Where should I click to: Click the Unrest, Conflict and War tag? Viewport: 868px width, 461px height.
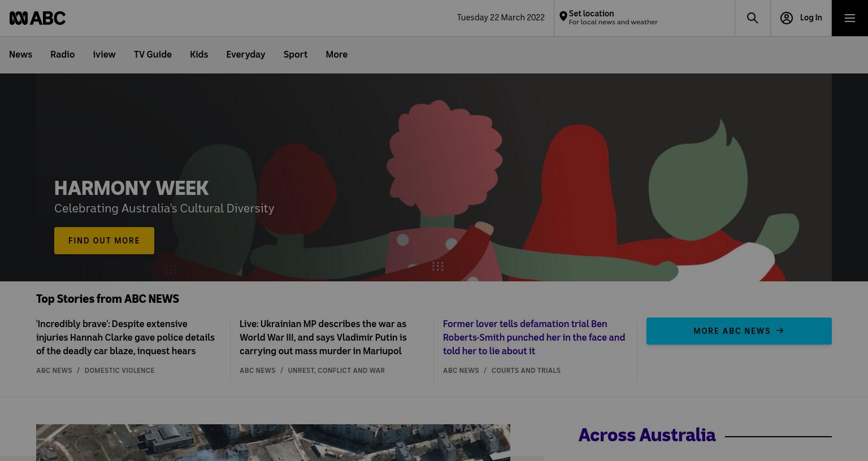click(336, 371)
